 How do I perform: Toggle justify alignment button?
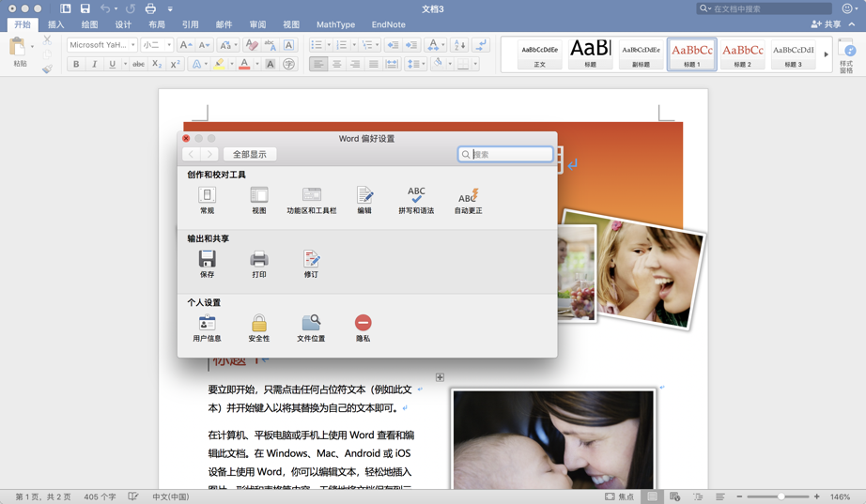(x=373, y=64)
